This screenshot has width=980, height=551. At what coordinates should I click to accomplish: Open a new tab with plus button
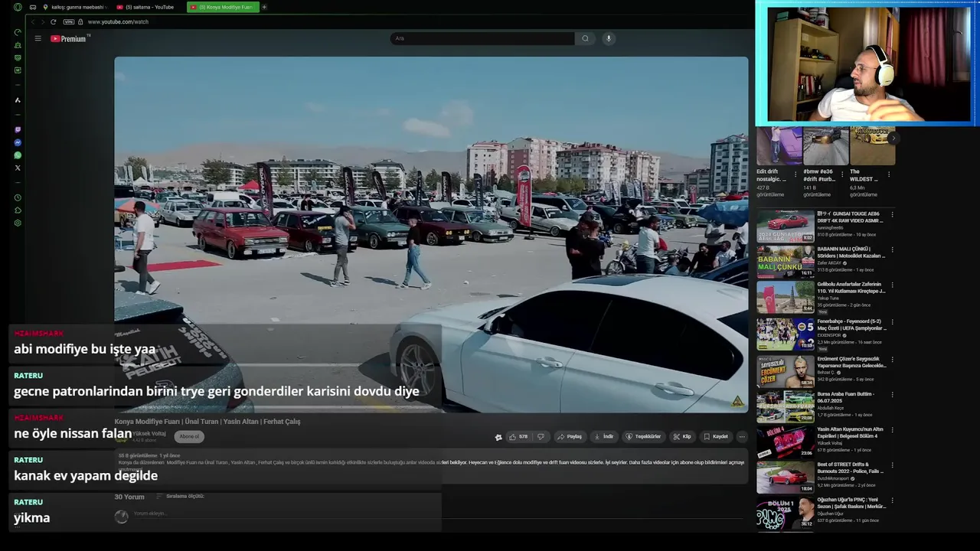click(x=264, y=7)
